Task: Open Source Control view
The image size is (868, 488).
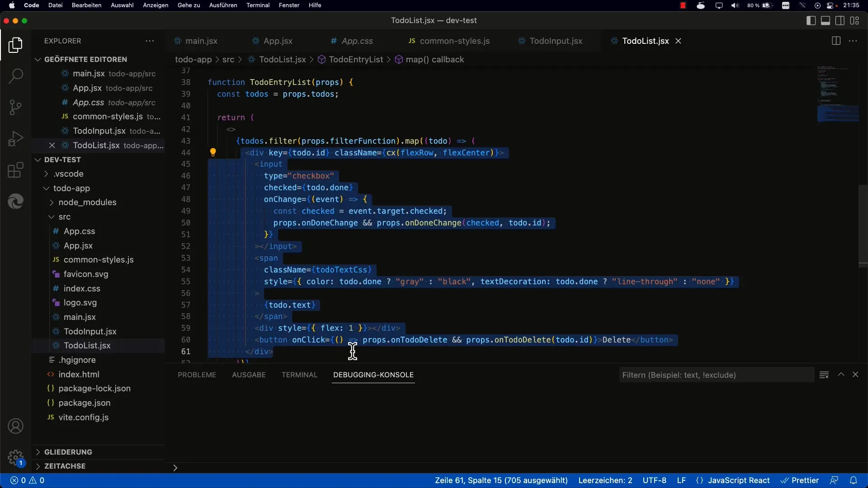Action: click(15, 108)
